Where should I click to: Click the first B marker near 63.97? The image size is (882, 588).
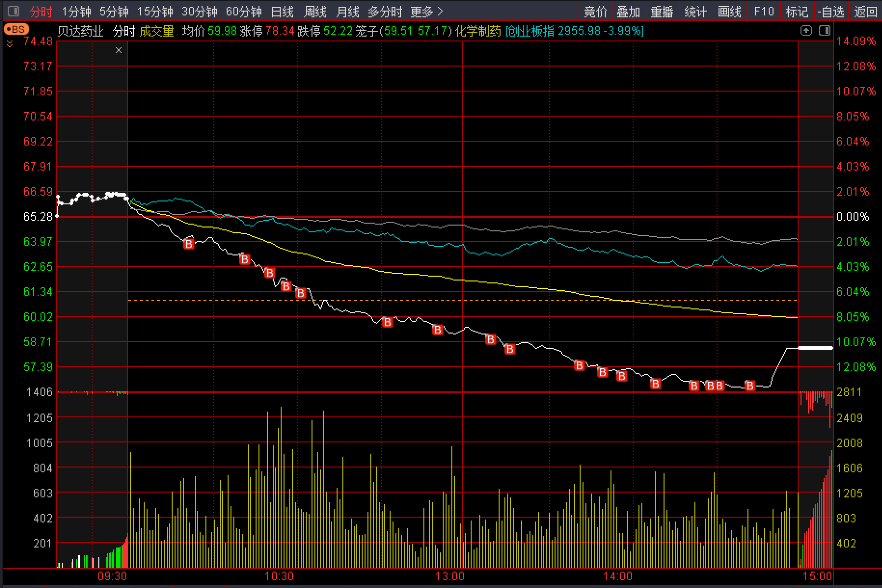coord(189,244)
